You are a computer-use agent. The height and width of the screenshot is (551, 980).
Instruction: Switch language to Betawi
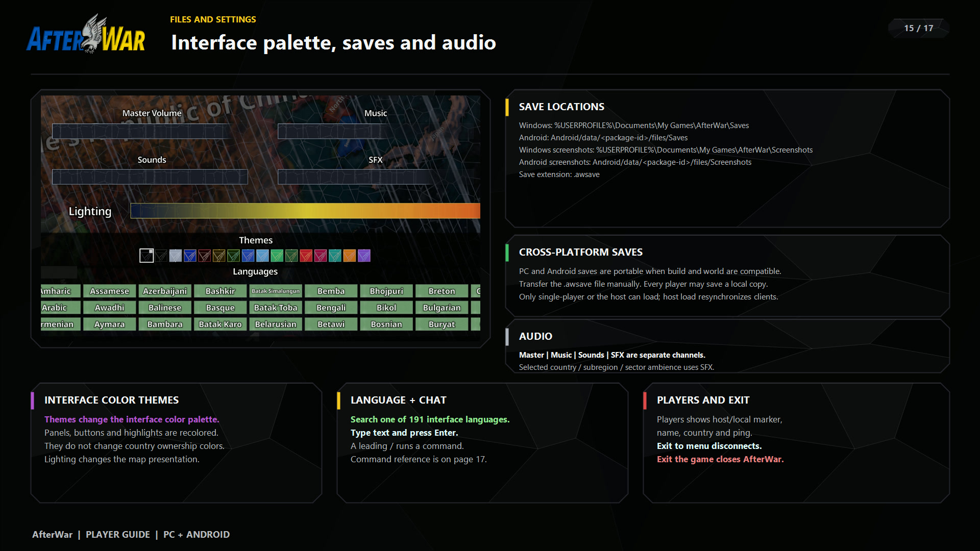(331, 324)
